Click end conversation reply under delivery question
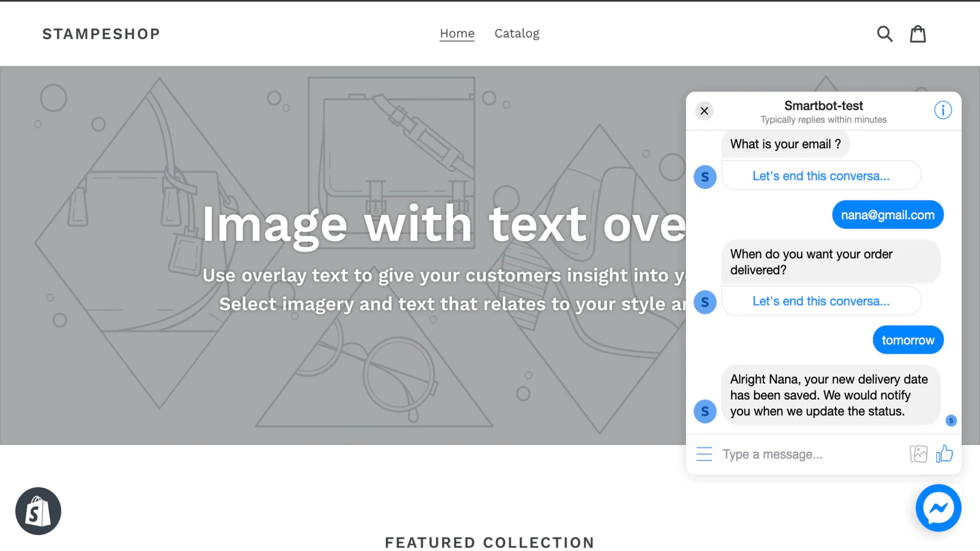Screen dimensions: 980x551 821,301
